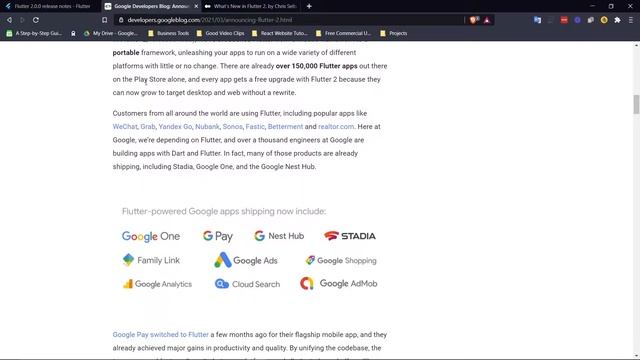
Task: Click the unlabeled bookmark icon after Step-by-Step
Action: point(73,33)
